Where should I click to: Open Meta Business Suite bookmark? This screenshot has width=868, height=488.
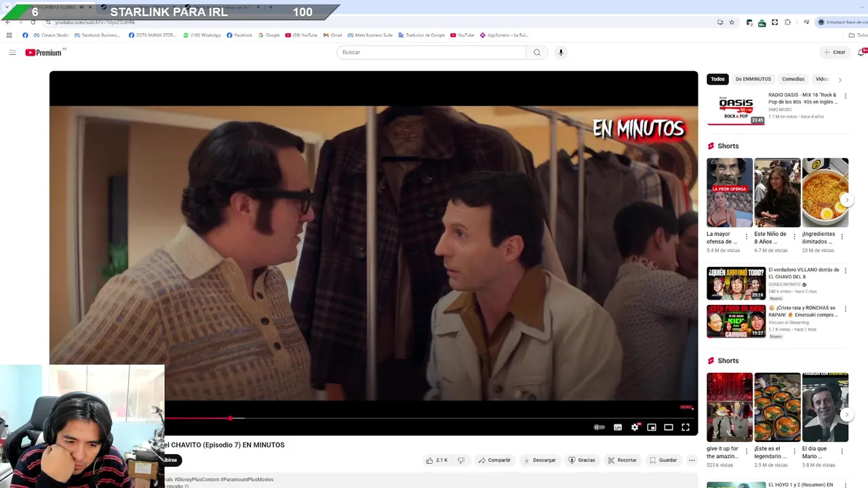tap(370, 35)
